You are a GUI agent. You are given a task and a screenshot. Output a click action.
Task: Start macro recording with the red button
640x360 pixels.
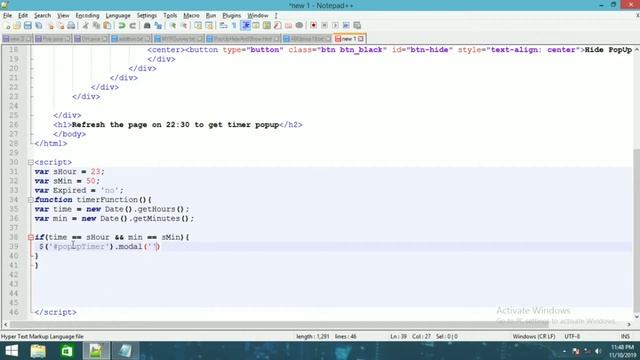pos(313,26)
